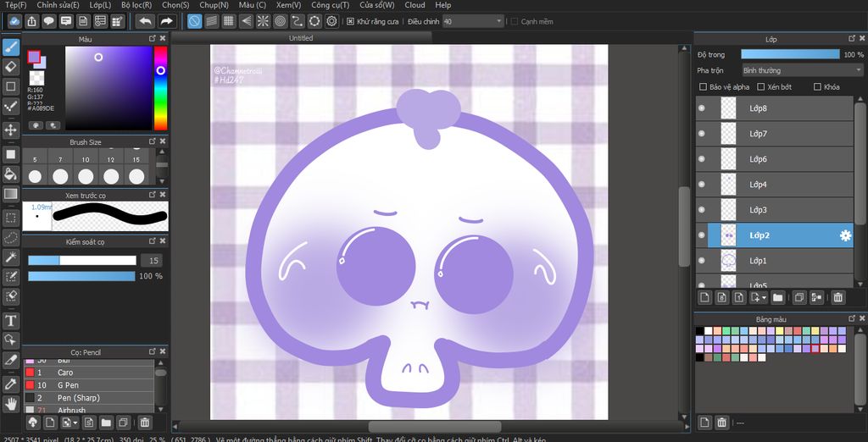Click the Redo arrow button
Image resolution: width=868 pixels, height=442 pixels.
click(166, 21)
